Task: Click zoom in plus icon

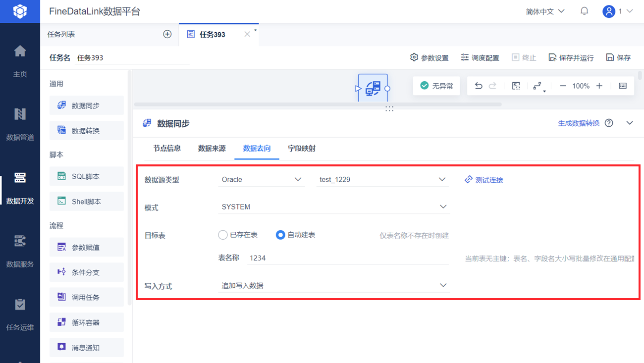Action: (599, 86)
